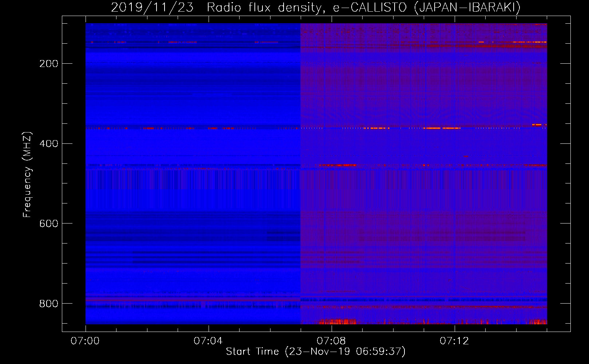This screenshot has height=364, width=589.
Task: Click the 'Start Time (23-Nov-19 06:59:37)' x-axis label
Action: (x=316, y=352)
